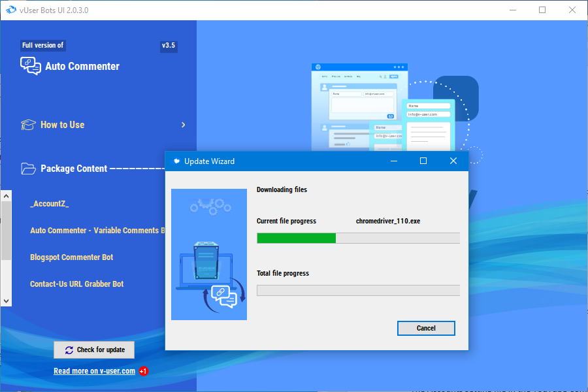The image size is (588, 392).
Task: Click the Full version of label
Action: click(x=42, y=45)
